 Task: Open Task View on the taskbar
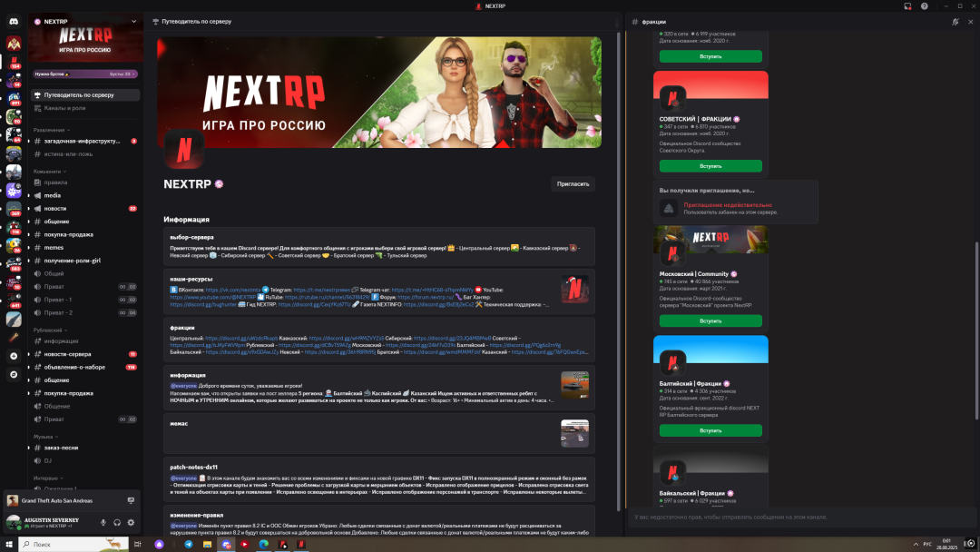coord(138,545)
